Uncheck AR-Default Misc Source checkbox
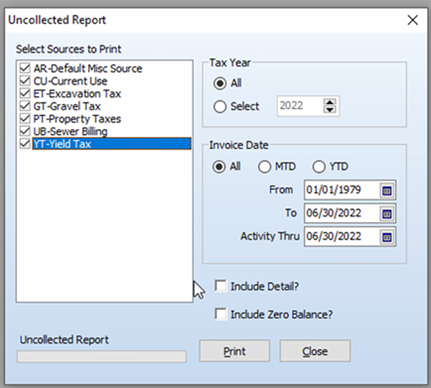 pos(25,68)
